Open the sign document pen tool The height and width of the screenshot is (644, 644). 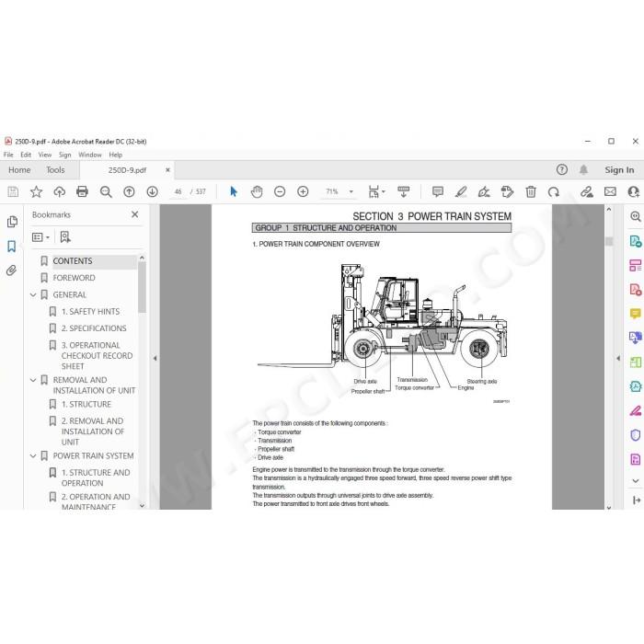point(484,191)
